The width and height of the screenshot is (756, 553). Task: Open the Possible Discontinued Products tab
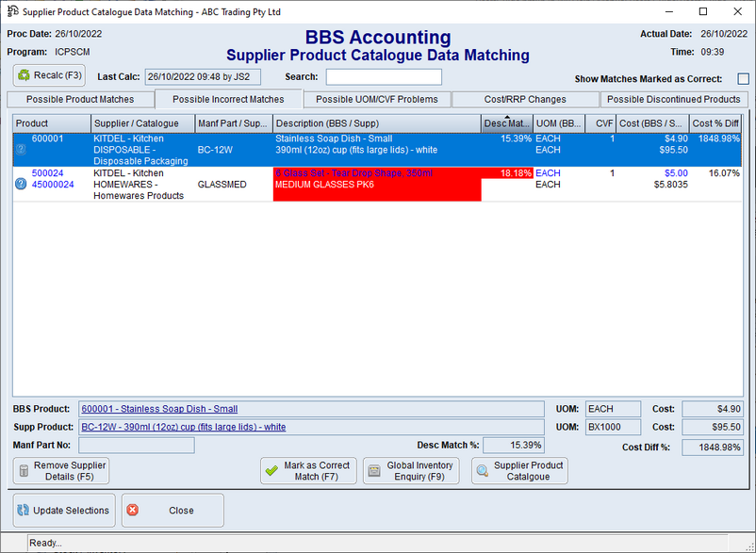click(674, 99)
